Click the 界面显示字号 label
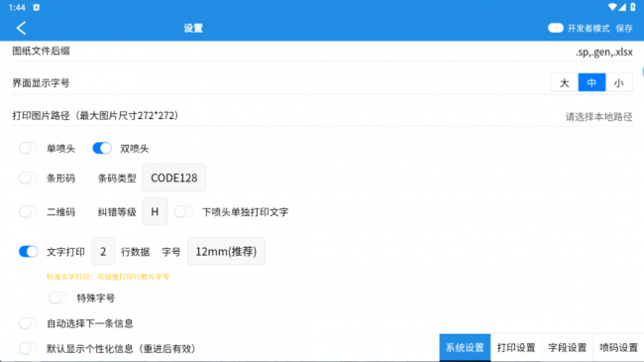The width and height of the screenshot is (644, 362). tap(41, 82)
